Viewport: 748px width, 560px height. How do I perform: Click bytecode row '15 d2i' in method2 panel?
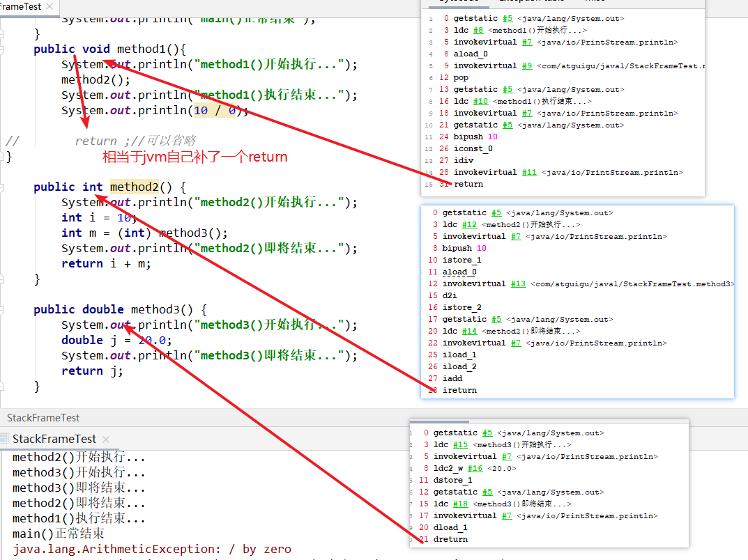click(442, 295)
